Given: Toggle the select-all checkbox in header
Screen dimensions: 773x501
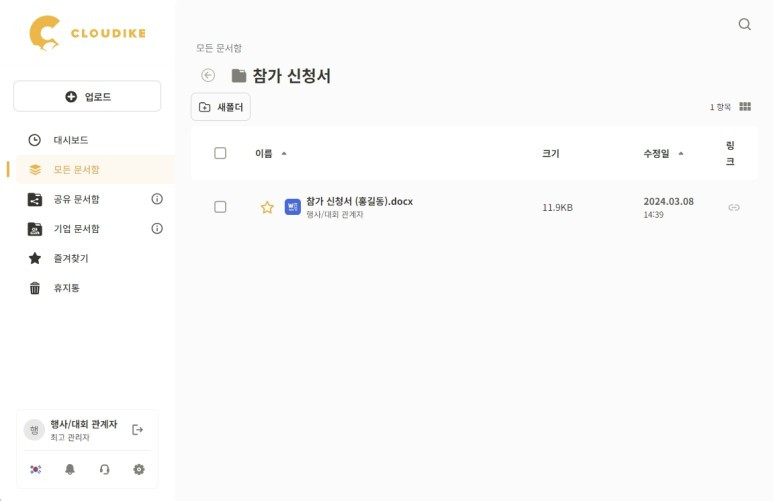Looking at the screenshot, I should pos(220,153).
